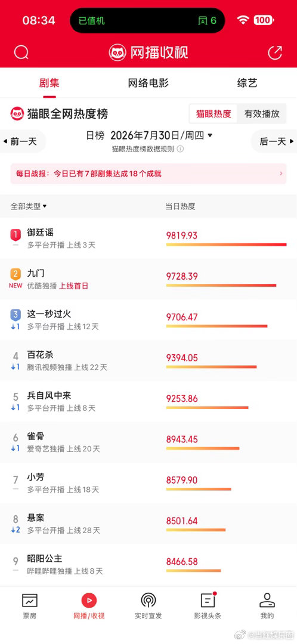Open the date picker 2026年7月30日
This screenshot has width=297, height=644.
[x=161, y=135]
